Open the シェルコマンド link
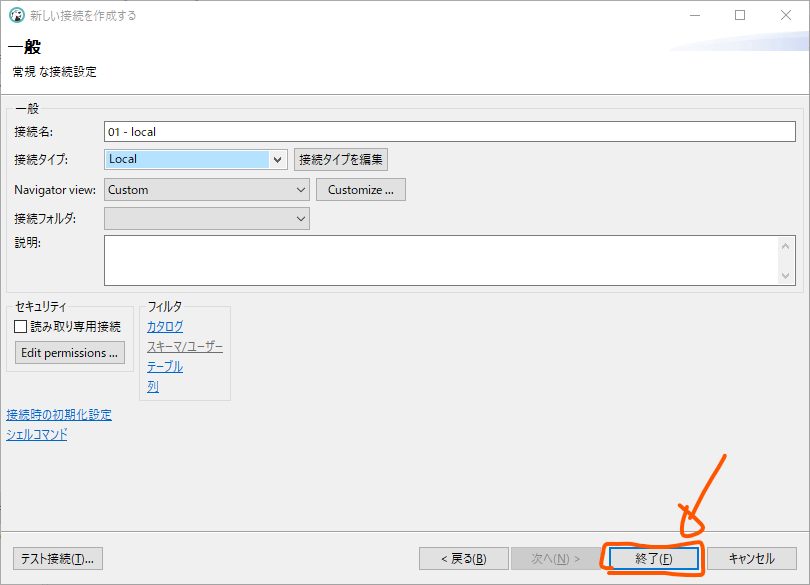Viewport: 810px width, 585px height. [x=37, y=435]
